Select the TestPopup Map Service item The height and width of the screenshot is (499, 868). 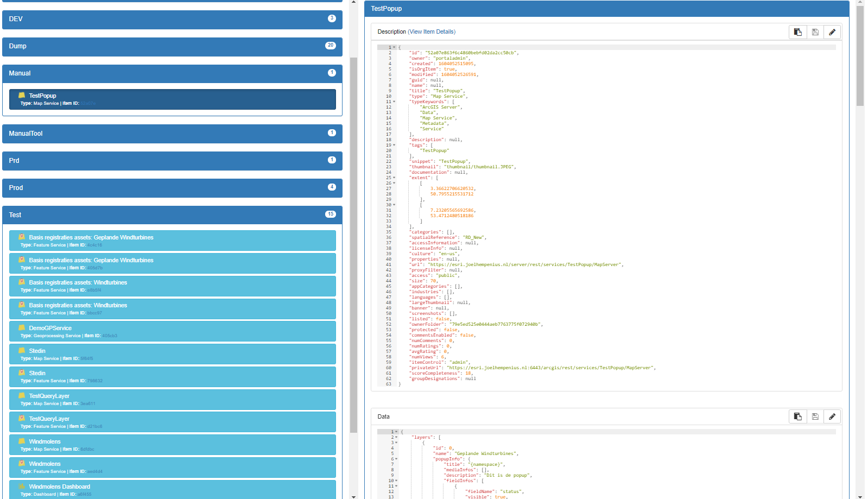(x=173, y=99)
